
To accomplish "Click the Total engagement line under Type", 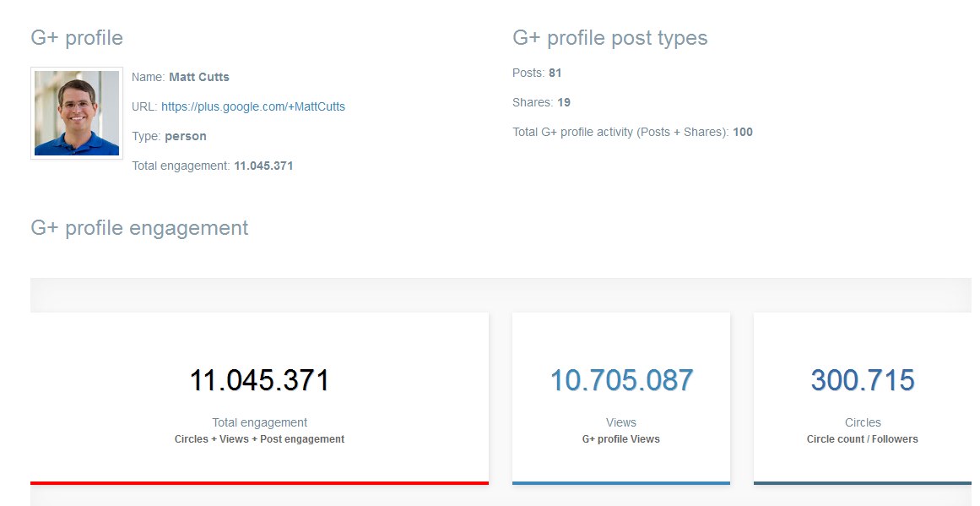I will click(212, 166).
